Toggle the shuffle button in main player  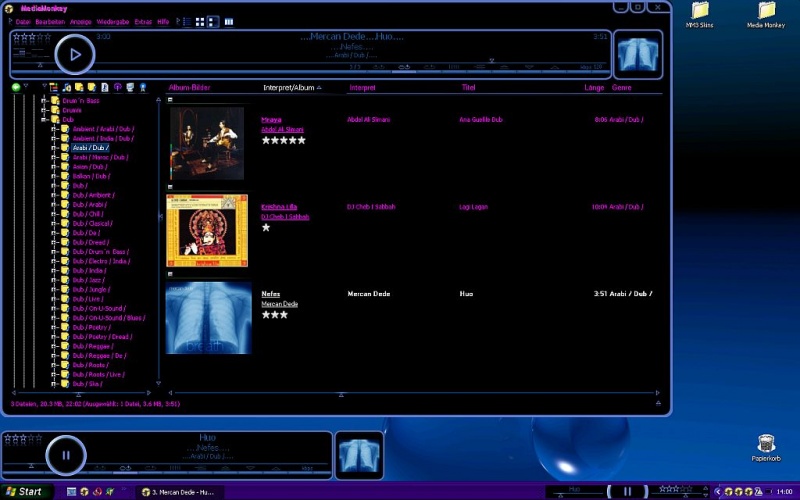click(379, 67)
